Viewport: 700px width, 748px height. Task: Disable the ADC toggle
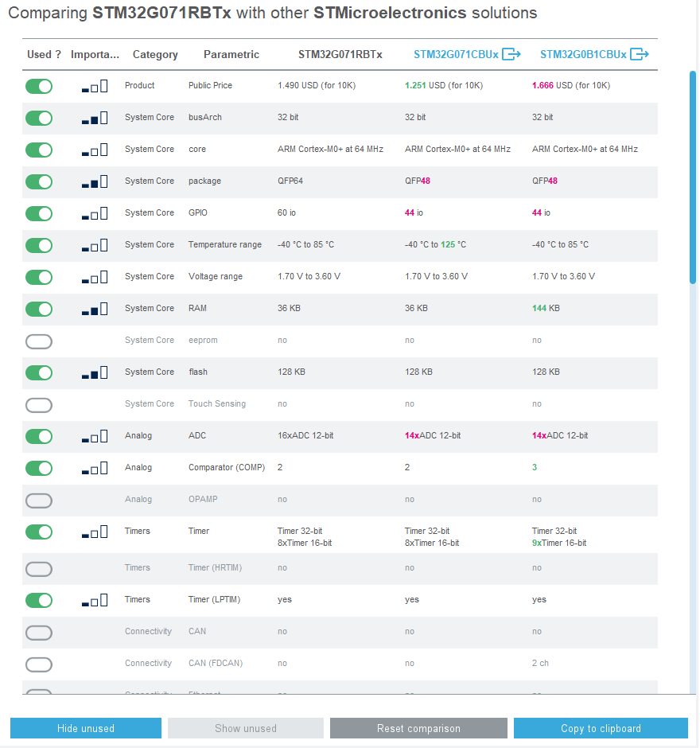point(39,437)
